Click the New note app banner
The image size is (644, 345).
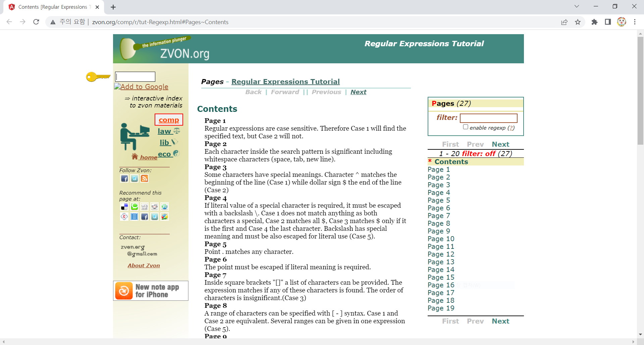(151, 291)
